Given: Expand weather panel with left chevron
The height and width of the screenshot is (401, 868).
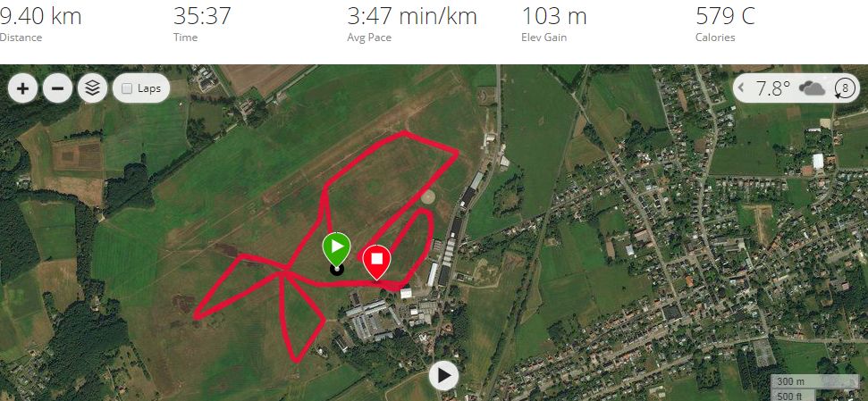Looking at the screenshot, I should [x=741, y=88].
